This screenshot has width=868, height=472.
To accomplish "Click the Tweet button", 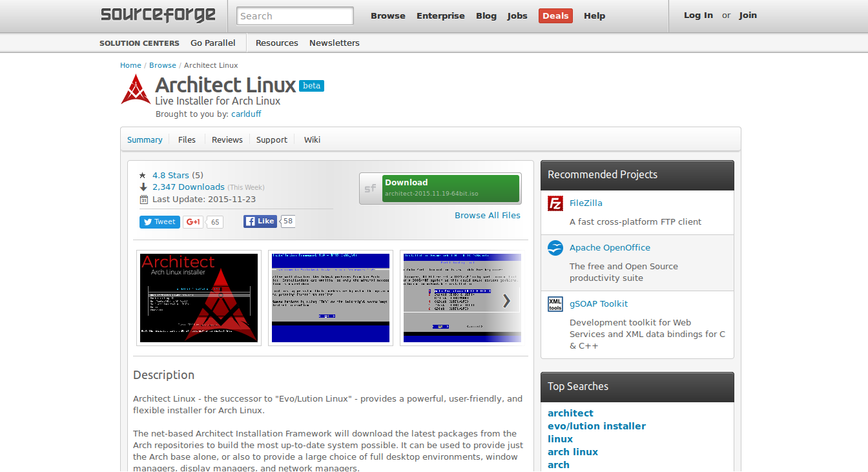I will pyautogui.click(x=160, y=221).
